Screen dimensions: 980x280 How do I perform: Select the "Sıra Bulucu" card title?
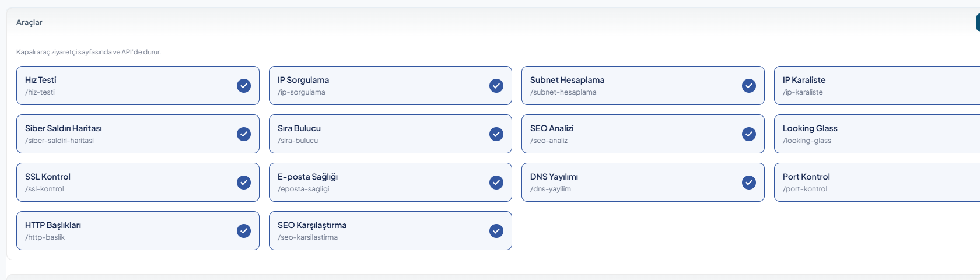[299, 128]
